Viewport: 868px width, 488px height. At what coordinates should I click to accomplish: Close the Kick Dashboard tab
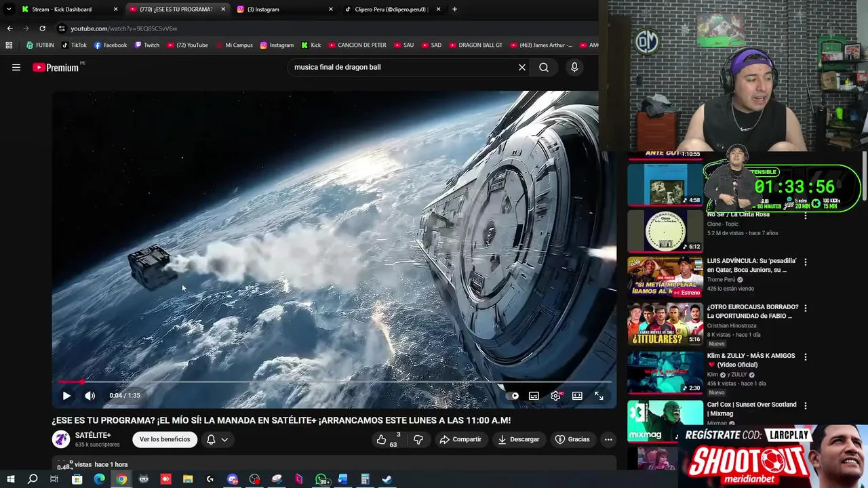coord(115,9)
